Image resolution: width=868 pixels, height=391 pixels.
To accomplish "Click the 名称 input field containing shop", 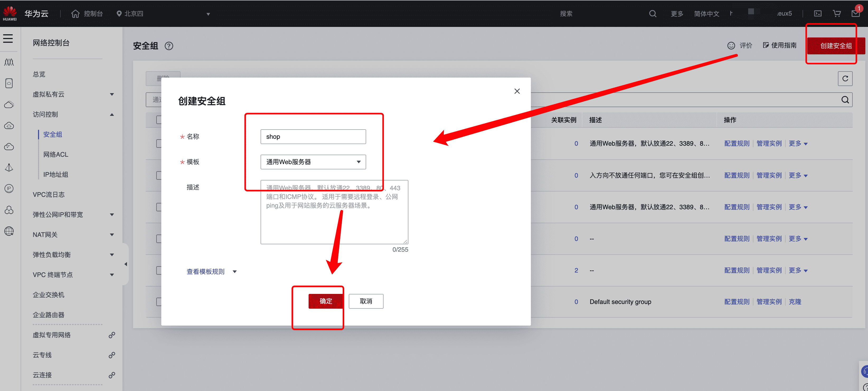I will [313, 137].
